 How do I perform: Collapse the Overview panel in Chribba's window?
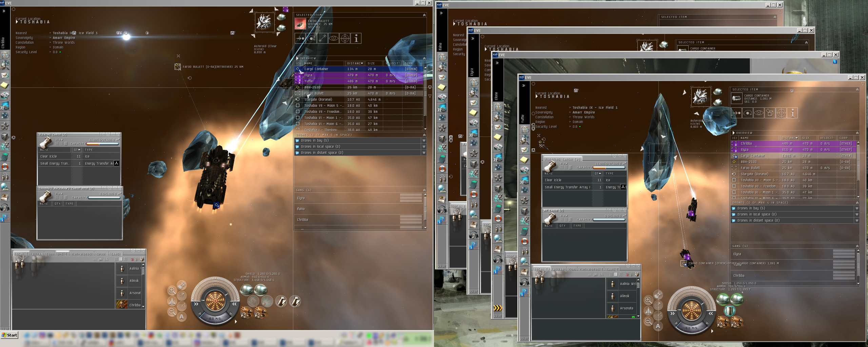[424, 58]
